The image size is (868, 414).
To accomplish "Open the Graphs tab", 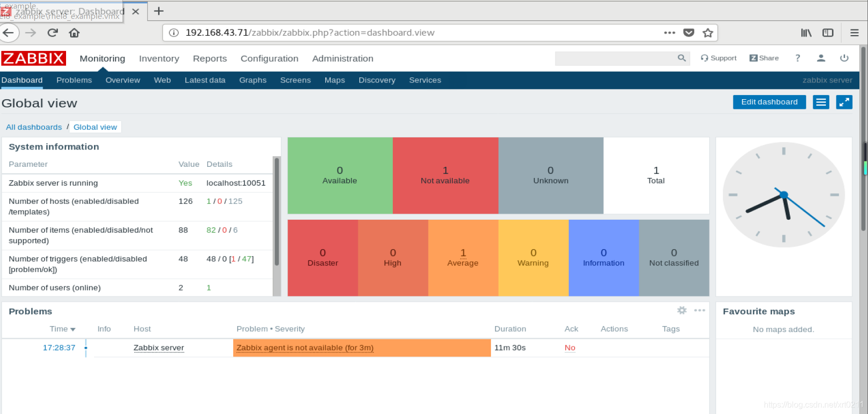I will pyautogui.click(x=253, y=80).
